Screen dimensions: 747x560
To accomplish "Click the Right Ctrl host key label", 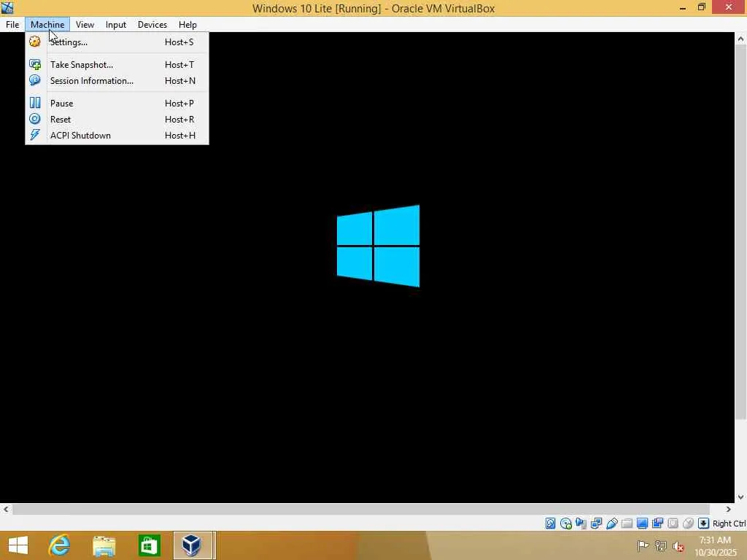I will [729, 524].
